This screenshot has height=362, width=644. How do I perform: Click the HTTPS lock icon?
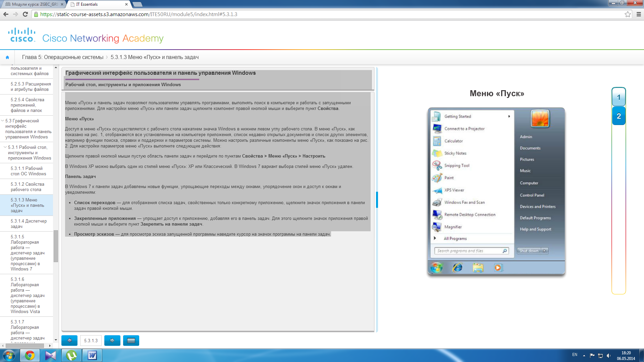pos(36,14)
